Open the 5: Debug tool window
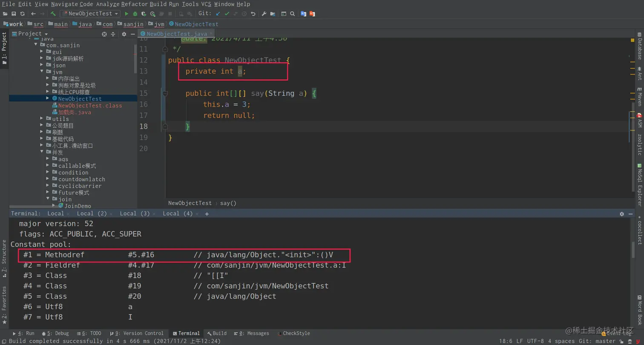644x345 pixels. coord(55,334)
